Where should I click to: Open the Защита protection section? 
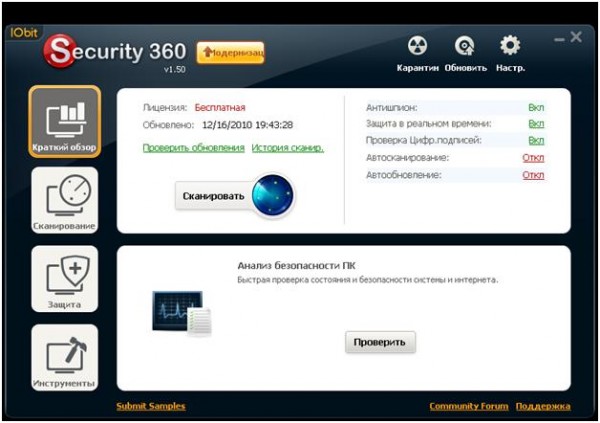(x=64, y=279)
